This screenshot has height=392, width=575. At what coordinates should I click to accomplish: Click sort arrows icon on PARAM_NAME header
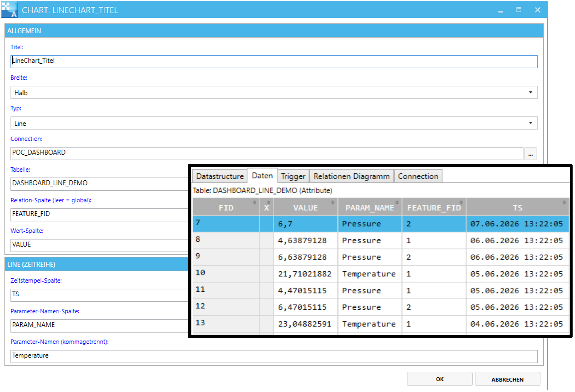pyautogui.click(x=397, y=202)
